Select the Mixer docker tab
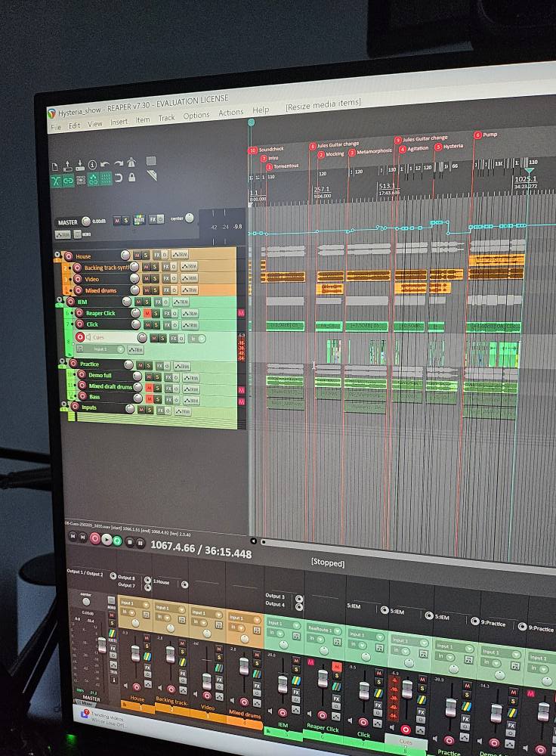556x756 pixels. pos(86,704)
